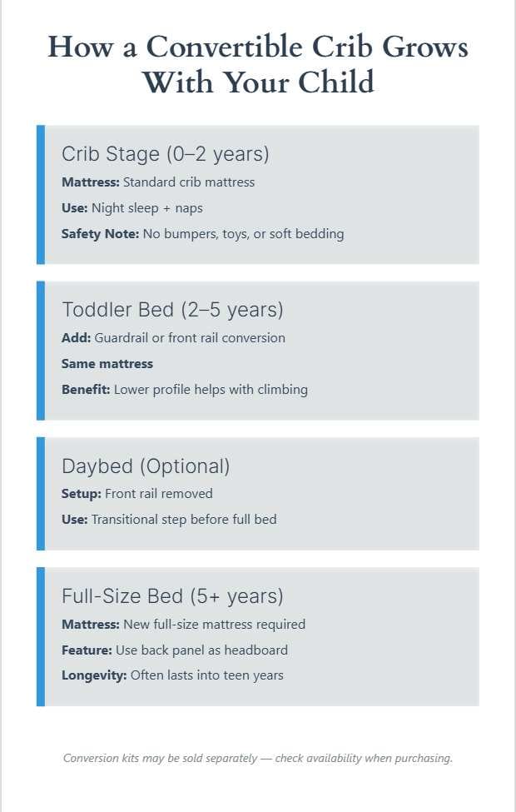Image resolution: width=516 pixels, height=812 pixels.
Task: Click the Feature: back panel as headboard line
Action: [x=175, y=650]
